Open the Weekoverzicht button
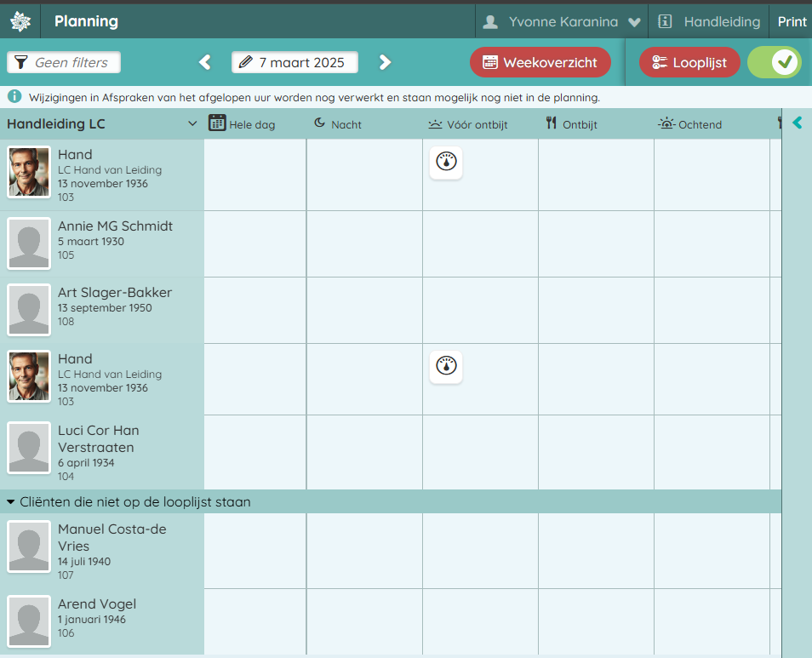This screenshot has width=812, height=658. pyautogui.click(x=540, y=62)
